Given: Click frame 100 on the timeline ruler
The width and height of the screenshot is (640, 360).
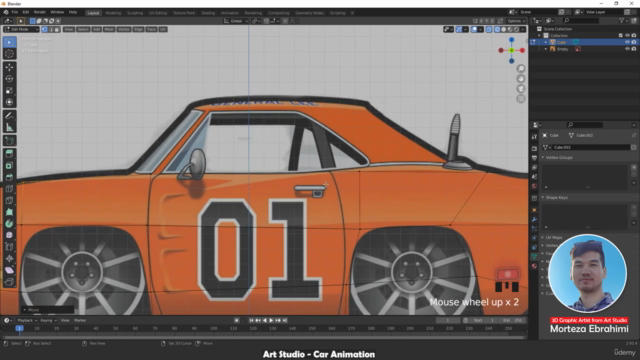Looking at the screenshot, I should [213, 328].
